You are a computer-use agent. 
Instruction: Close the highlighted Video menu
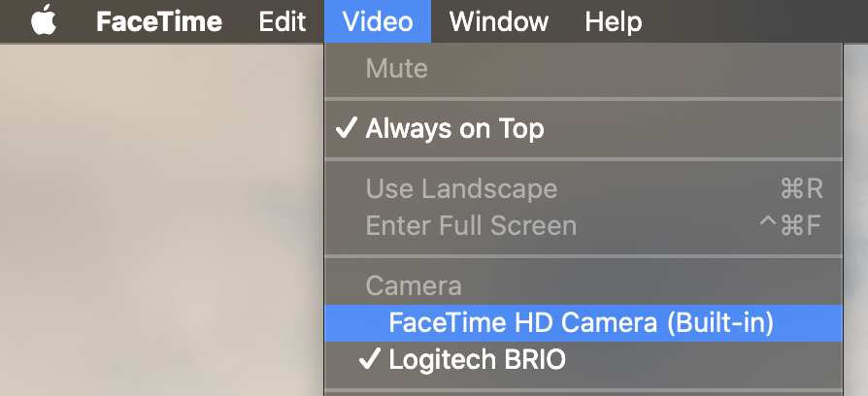pyautogui.click(x=378, y=21)
